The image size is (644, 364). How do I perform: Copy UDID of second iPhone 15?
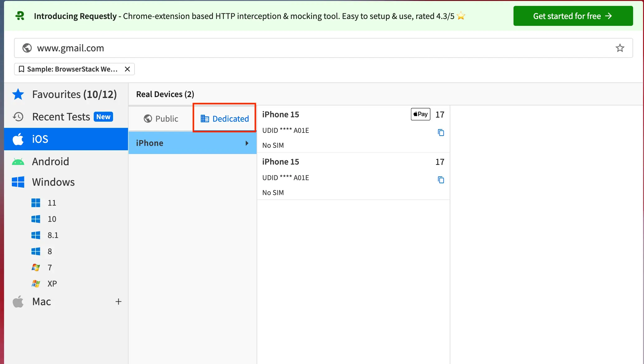click(441, 180)
